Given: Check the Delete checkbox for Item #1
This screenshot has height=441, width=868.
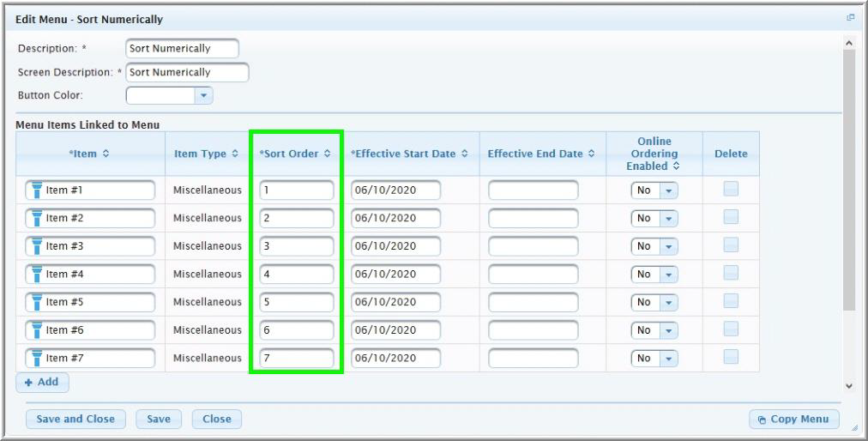Looking at the screenshot, I should 731,190.
